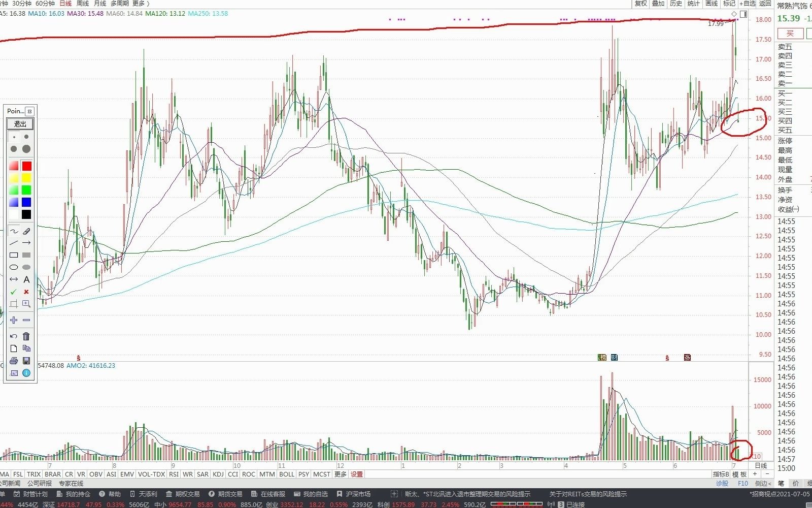Switch to 月线 monthly chart

[100, 4]
